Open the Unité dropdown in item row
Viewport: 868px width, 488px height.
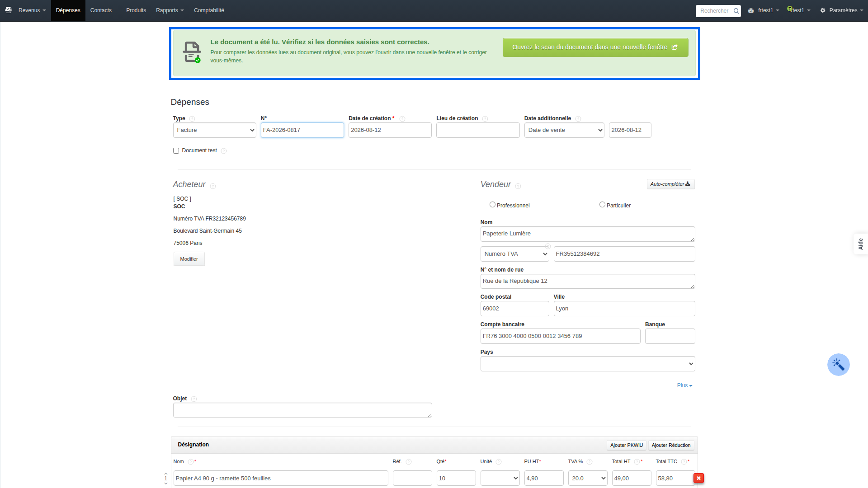point(500,478)
